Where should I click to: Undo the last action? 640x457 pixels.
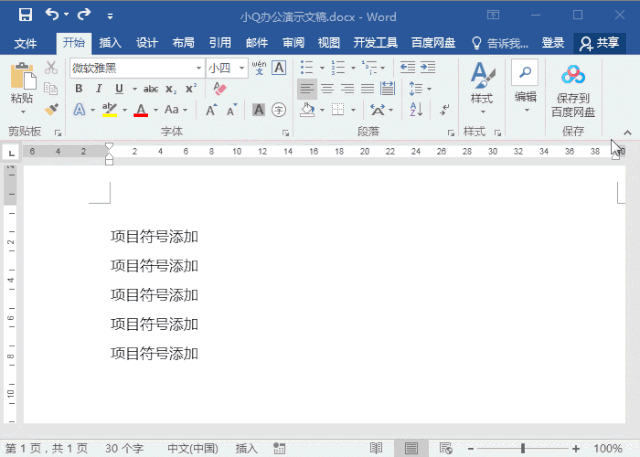tap(52, 14)
